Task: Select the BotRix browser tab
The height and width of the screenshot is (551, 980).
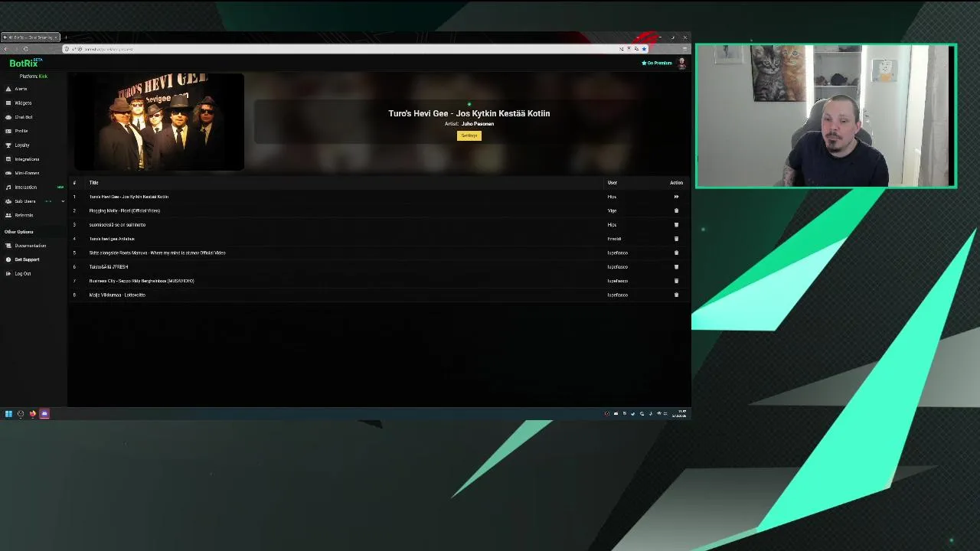Action: [x=31, y=37]
